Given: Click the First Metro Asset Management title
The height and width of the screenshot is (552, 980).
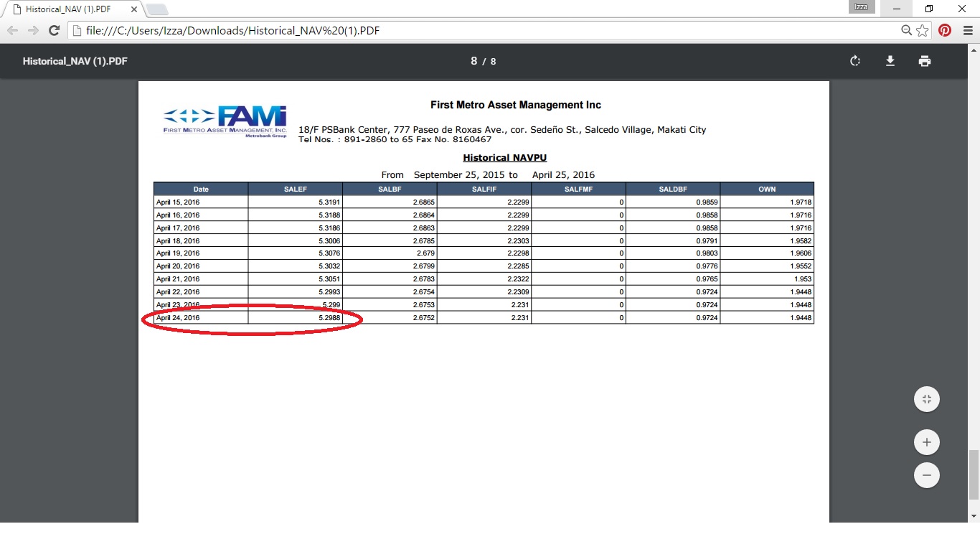Looking at the screenshot, I should click(x=516, y=105).
